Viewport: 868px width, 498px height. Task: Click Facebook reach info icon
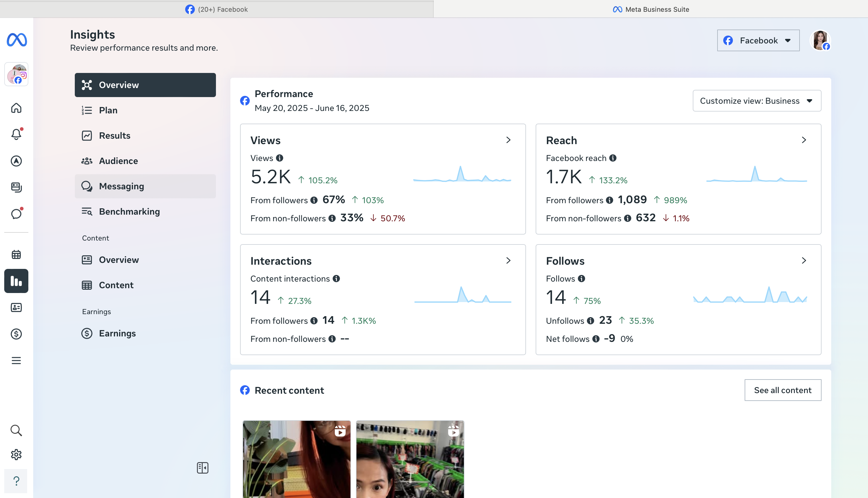pyautogui.click(x=613, y=158)
